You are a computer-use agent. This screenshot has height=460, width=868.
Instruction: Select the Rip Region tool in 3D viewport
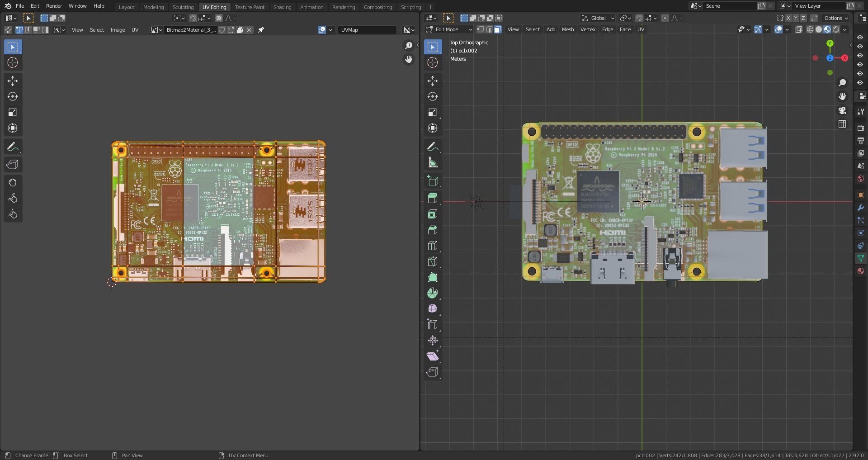433,372
